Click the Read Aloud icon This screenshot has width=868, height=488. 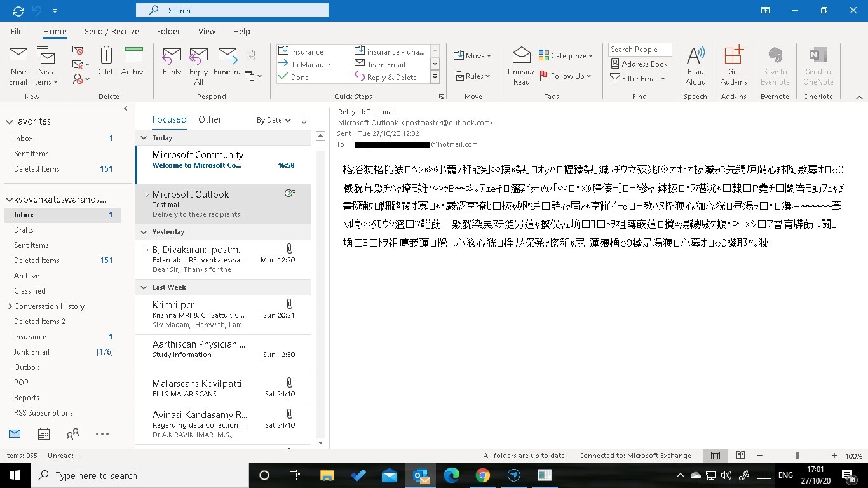coord(696,65)
